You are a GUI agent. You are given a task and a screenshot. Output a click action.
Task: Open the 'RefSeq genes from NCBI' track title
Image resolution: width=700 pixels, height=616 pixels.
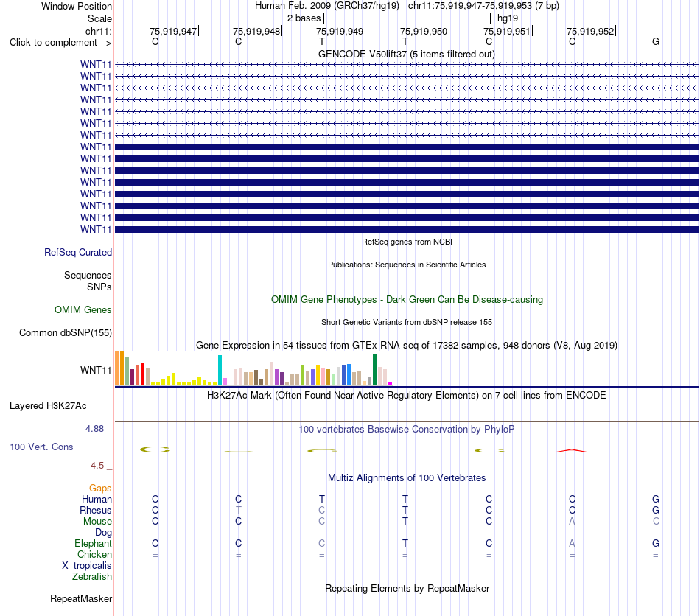point(407,242)
